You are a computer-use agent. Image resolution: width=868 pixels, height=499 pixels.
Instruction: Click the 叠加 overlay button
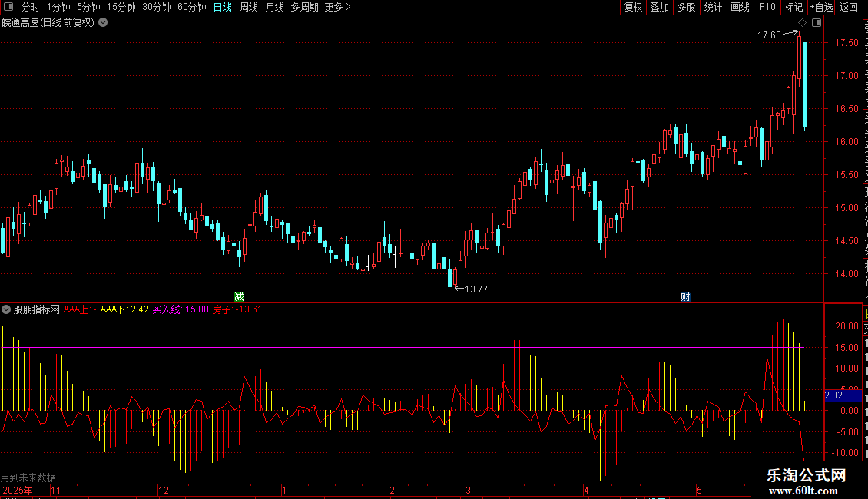(659, 7)
